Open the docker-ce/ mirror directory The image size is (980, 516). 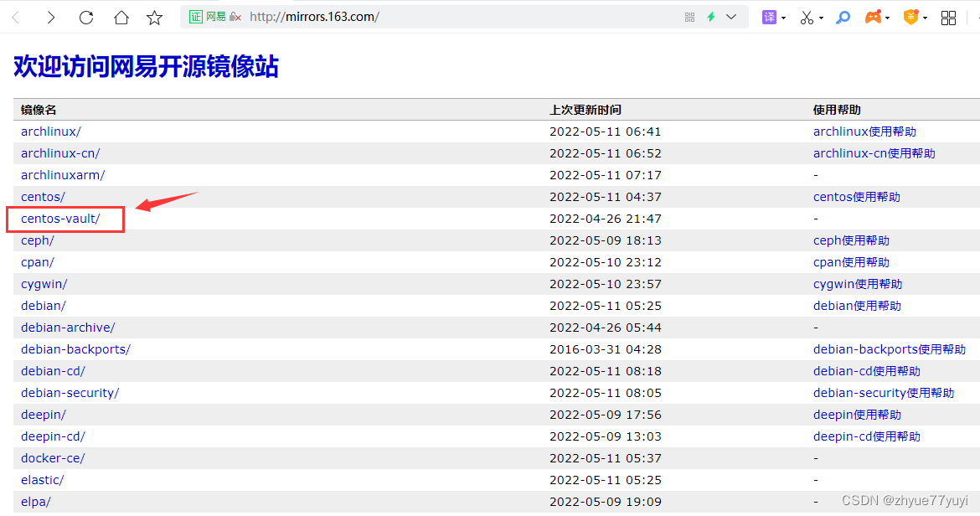tap(53, 458)
